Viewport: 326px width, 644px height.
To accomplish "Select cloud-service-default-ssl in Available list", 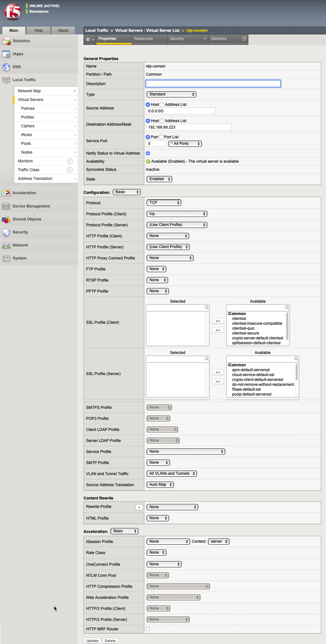I will pyautogui.click(x=253, y=375).
